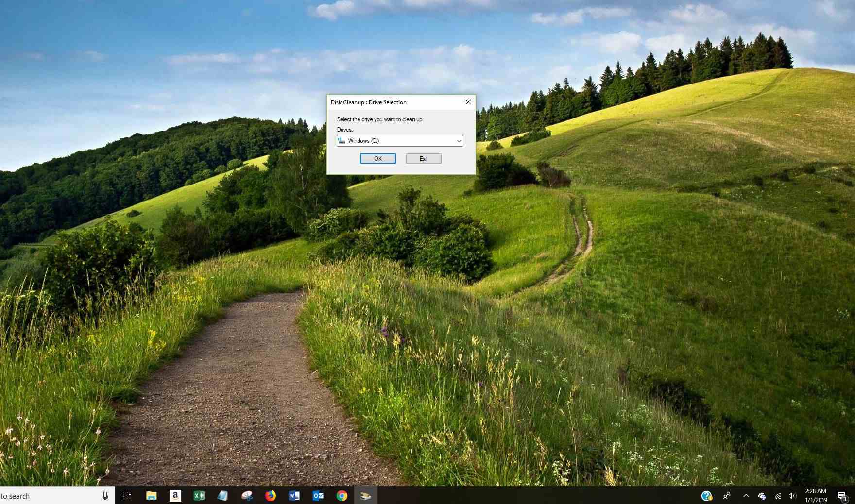The width and height of the screenshot is (855, 504).
Task: Click OK in Disk Cleanup dialog
Action: click(378, 159)
